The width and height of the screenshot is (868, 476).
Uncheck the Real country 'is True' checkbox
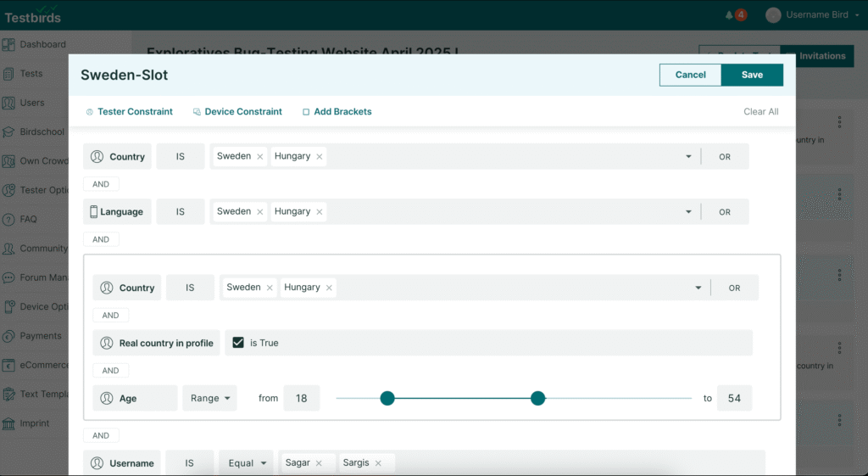click(238, 343)
